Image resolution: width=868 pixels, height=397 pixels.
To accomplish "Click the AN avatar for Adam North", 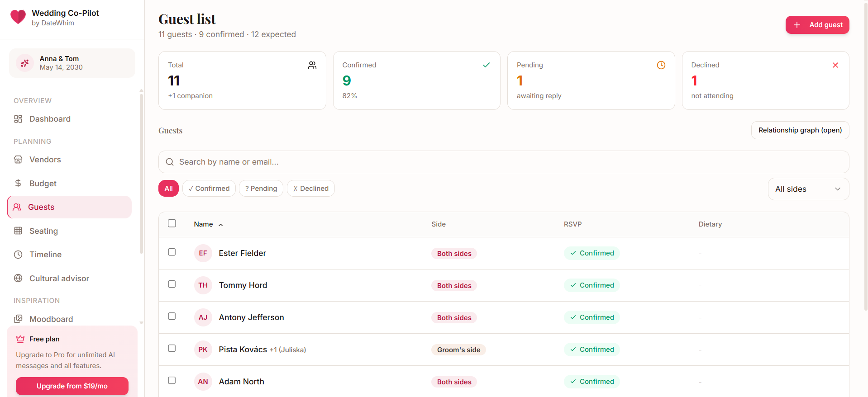I will pyautogui.click(x=203, y=382).
